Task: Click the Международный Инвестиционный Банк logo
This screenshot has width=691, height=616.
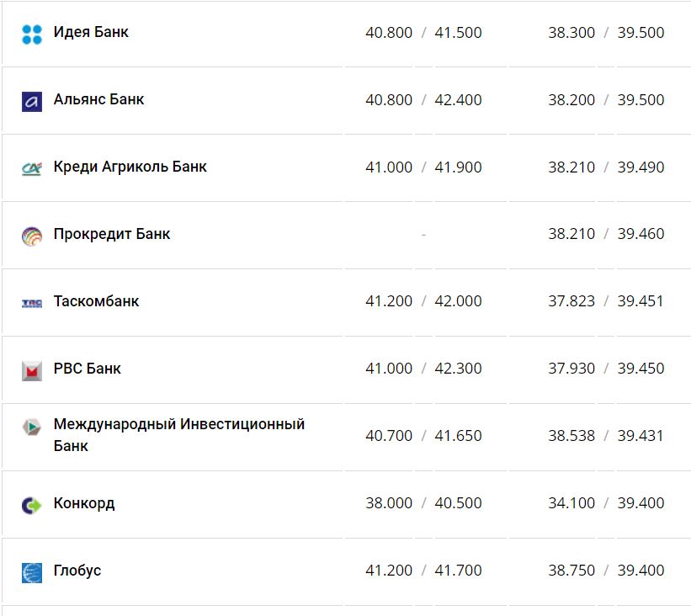Action: (x=32, y=427)
